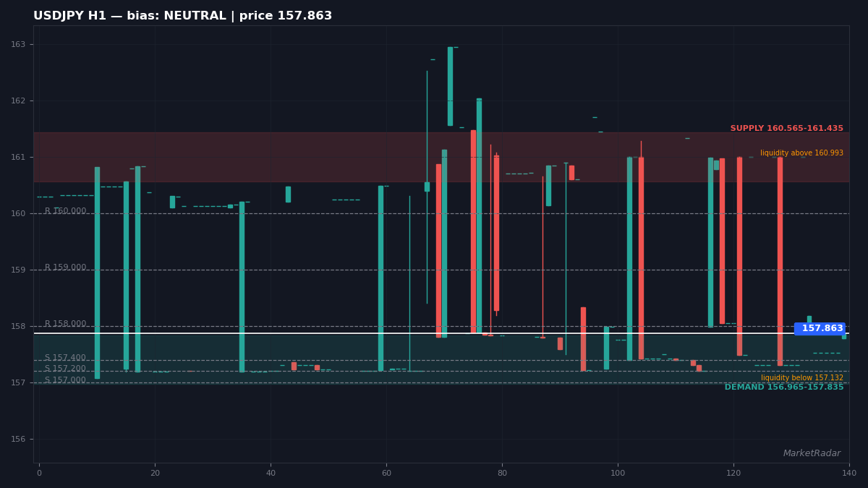Click the 156 y-axis tick label
This screenshot has height=488, width=868.
17,439
